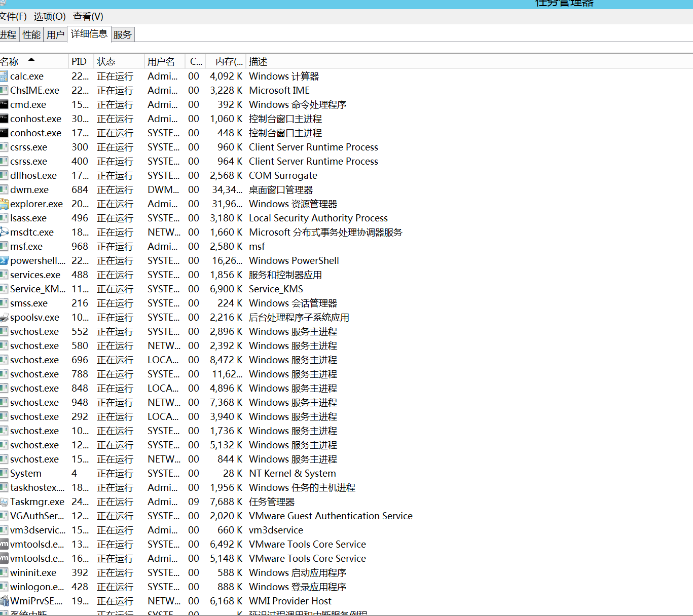The height and width of the screenshot is (616, 693).
Task: Click the svchost.exe row with PID 948
Action: pyautogui.click(x=346, y=403)
